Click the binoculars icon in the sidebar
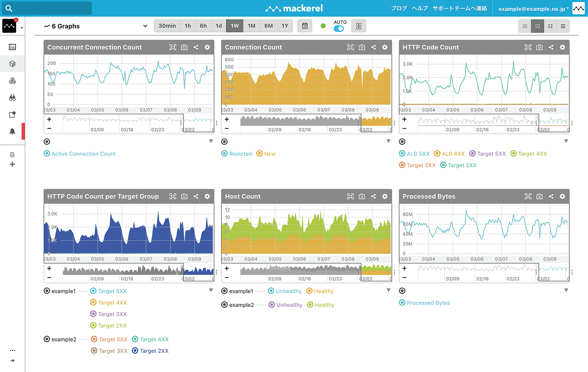Screen dimensions: 588x372 coord(12,98)
